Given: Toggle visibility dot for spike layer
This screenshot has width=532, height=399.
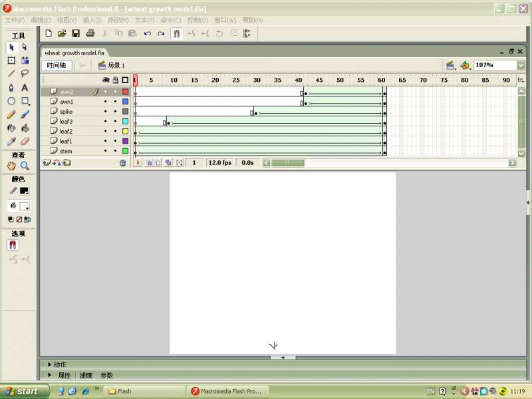Looking at the screenshot, I should click(106, 111).
